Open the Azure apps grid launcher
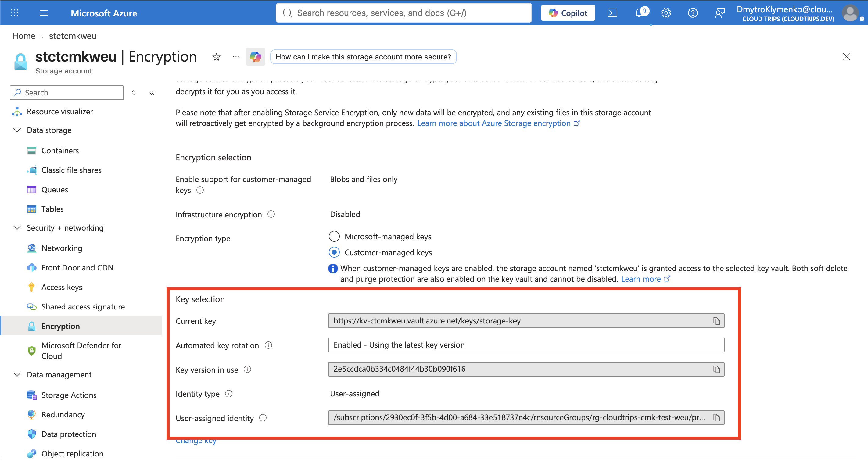Viewport: 868px width, 461px height. pyautogui.click(x=15, y=13)
